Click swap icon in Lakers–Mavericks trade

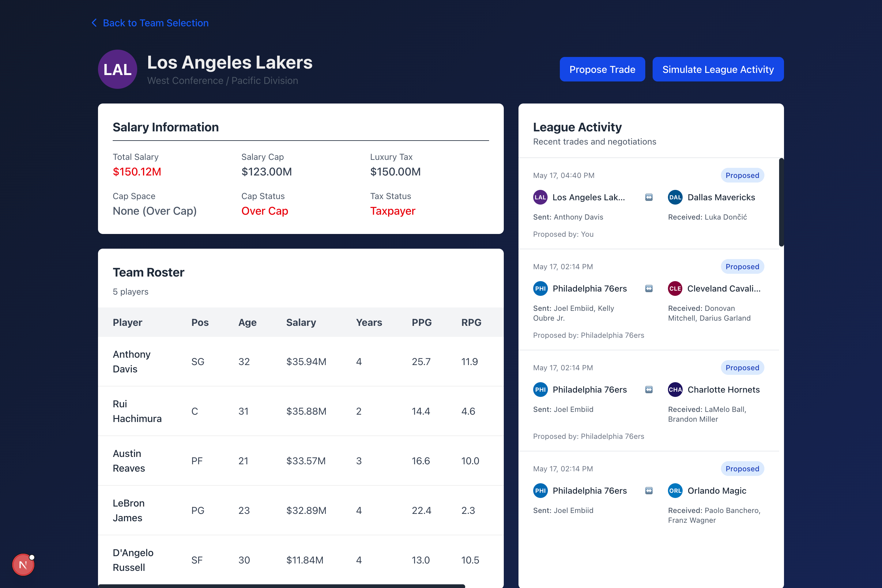649,197
